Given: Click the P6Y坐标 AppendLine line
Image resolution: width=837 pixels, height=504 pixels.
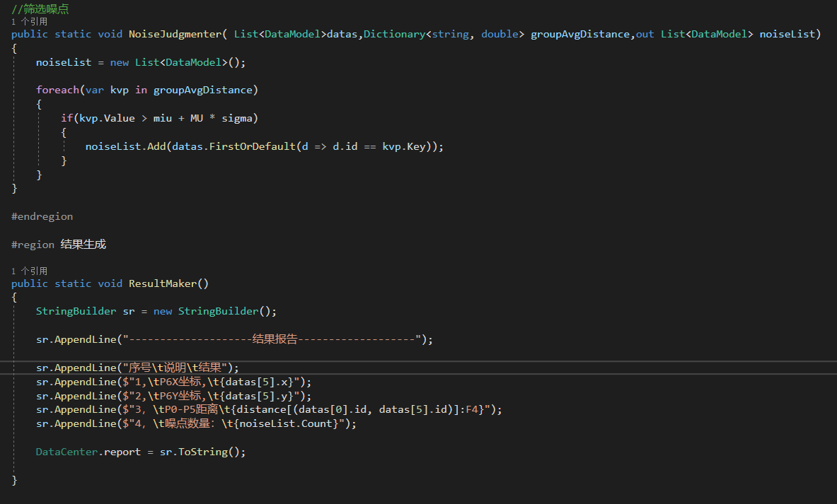Looking at the screenshot, I should coord(173,396).
